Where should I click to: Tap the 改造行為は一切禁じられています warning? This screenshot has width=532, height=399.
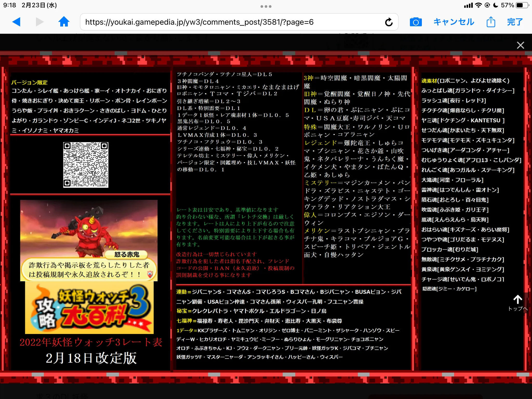pos(216,254)
